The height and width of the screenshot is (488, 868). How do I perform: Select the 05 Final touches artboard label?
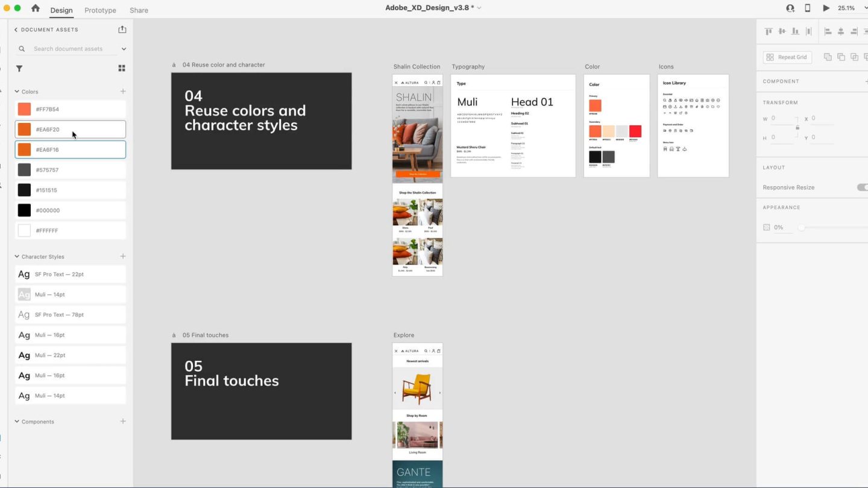click(206, 335)
